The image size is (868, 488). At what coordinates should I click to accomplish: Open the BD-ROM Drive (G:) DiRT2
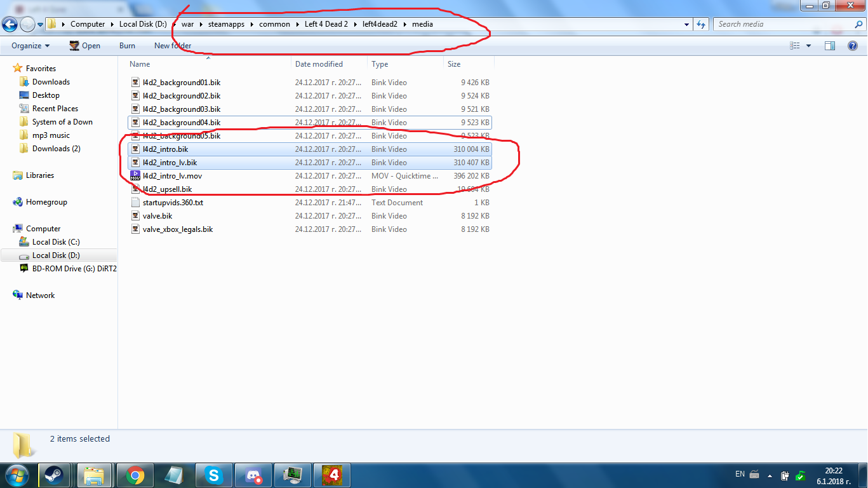click(x=74, y=269)
